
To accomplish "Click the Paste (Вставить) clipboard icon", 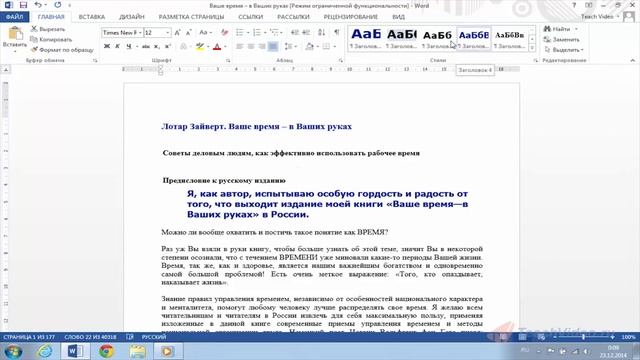I will (15, 33).
